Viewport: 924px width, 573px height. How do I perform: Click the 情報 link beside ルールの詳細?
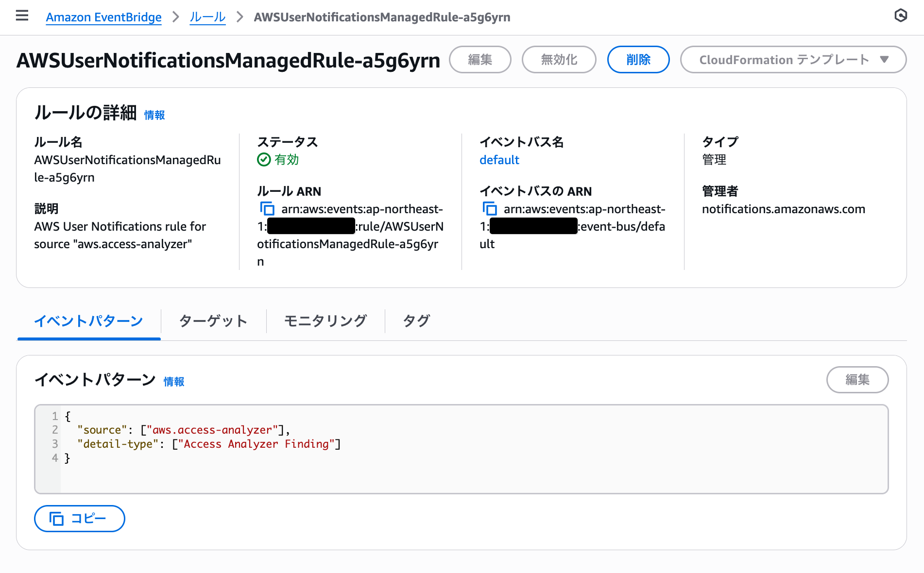pyautogui.click(x=154, y=115)
